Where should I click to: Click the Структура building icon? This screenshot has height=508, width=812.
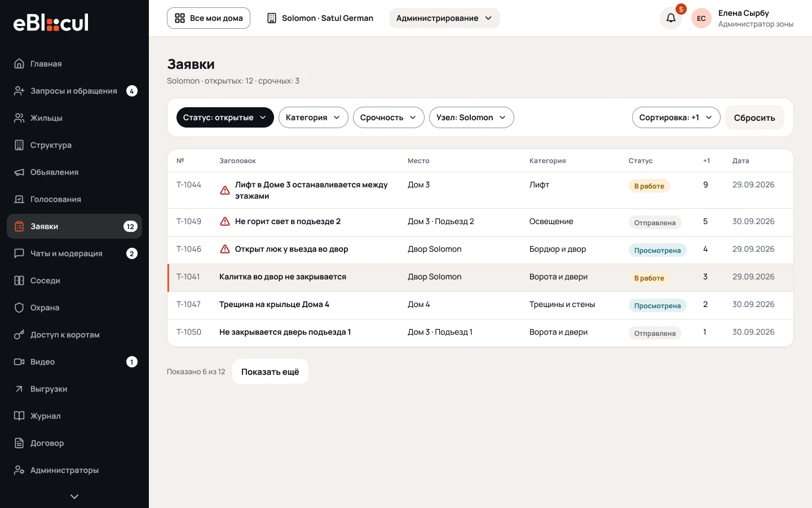19,145
